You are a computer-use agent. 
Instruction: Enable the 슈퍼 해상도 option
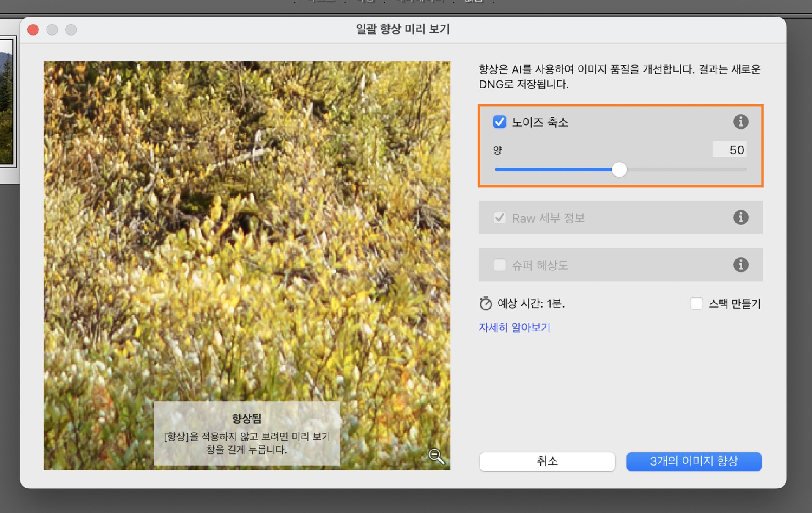pos(499,265)
